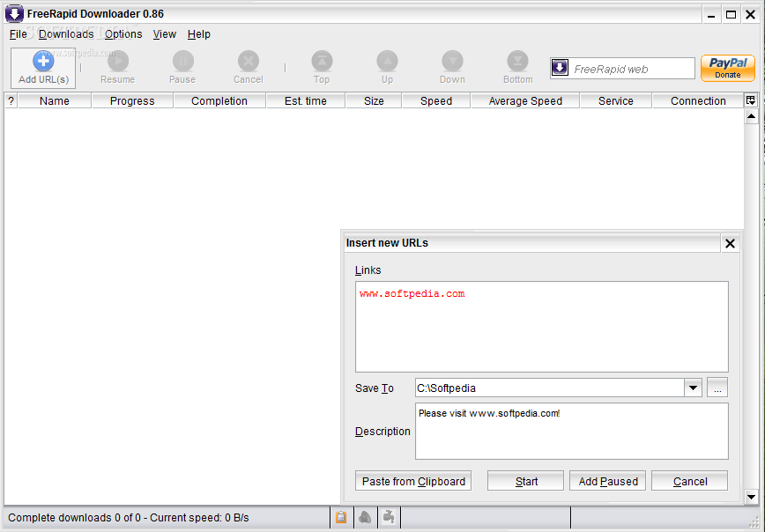Viewport: 765px width, 532px height.
Task: Close the Insert new URLs dialog
Action: pyautogui.click(x=730, y=243)
